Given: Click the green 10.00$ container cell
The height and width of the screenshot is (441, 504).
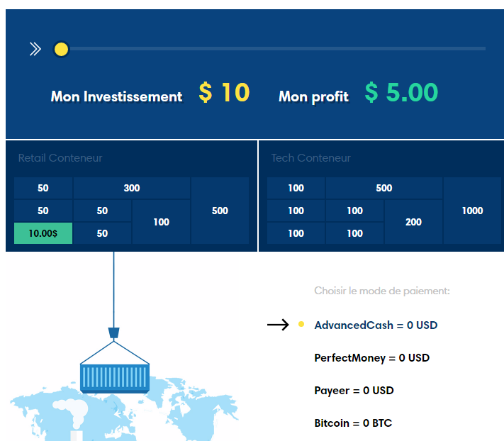Looking at the screenshot, I should click(x=43, y=233).
